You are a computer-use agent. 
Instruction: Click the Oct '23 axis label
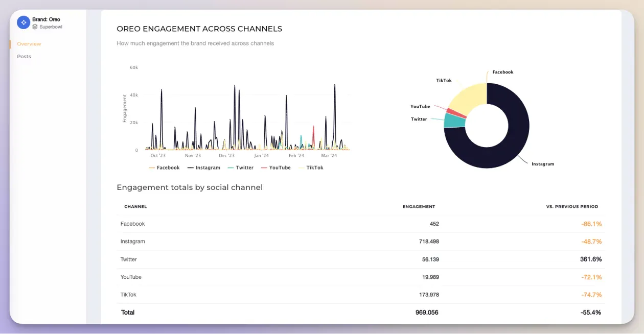[158, 156]
